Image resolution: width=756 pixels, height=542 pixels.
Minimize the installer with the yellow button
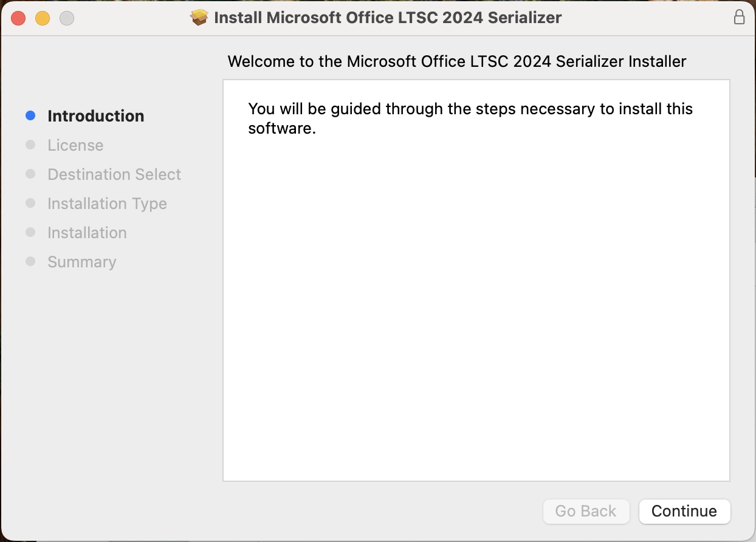click(43, 18)
